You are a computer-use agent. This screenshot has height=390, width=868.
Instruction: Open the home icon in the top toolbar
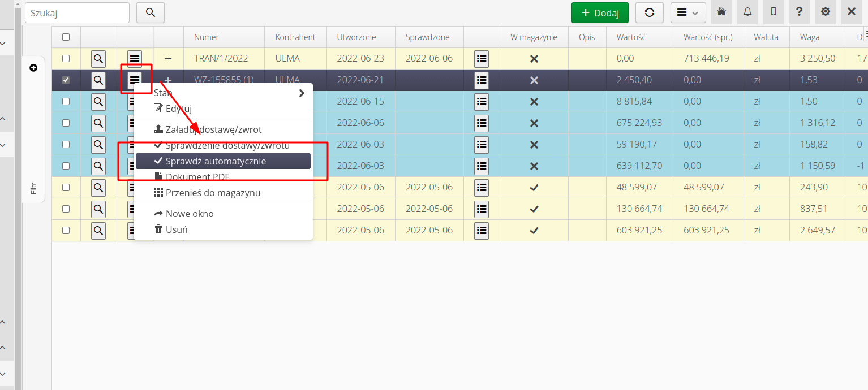pyautogui.click(x=721, y=12)
